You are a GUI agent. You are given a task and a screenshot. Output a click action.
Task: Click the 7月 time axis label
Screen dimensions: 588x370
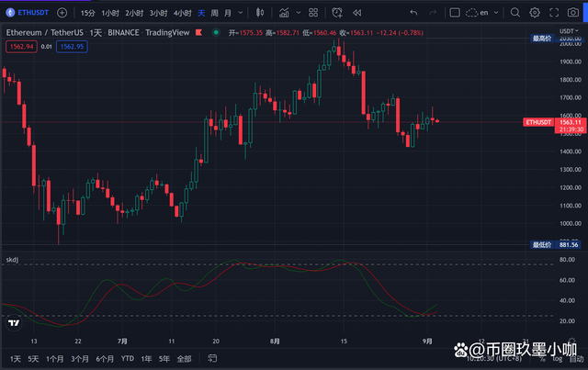tap(122, 342)
